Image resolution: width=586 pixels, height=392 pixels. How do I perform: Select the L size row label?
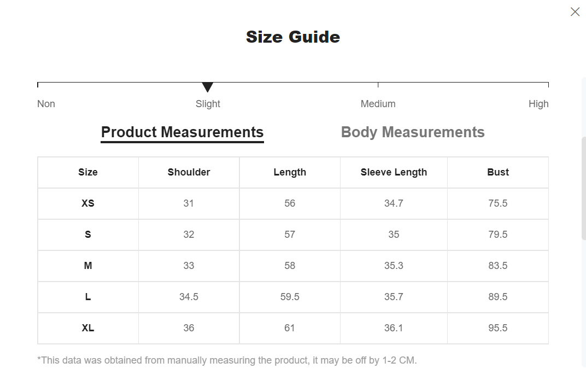click(88, 297)
